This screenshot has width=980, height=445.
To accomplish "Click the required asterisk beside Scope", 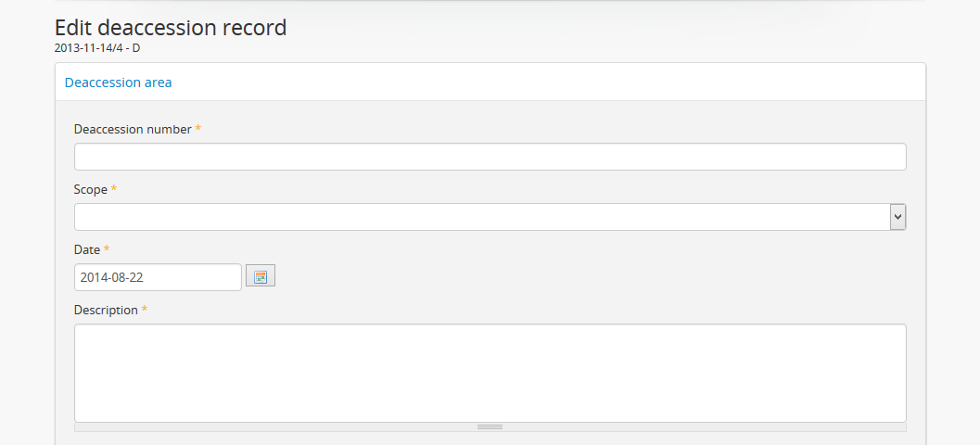I will tap(114, 189).
